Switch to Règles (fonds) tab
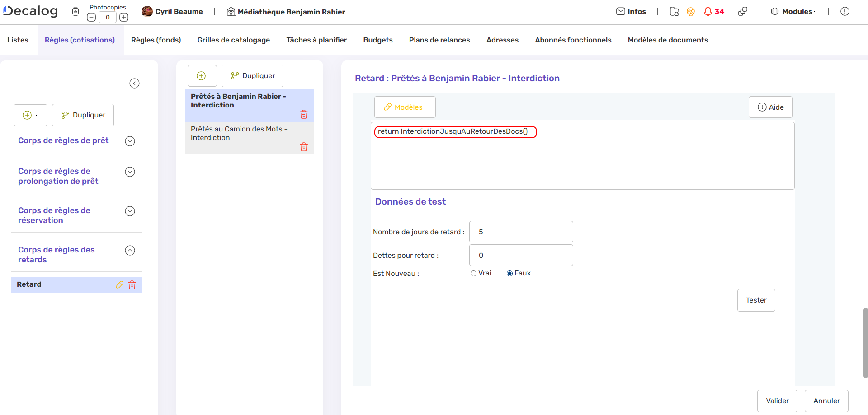 pyautogui.click(x=156, y=40)
